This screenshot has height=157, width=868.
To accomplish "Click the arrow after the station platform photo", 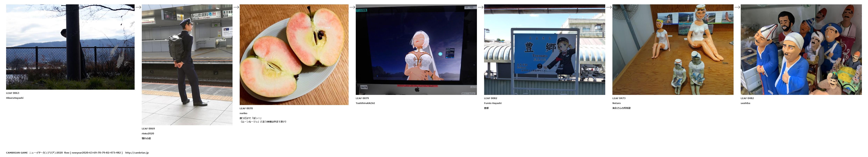I will 236,7.
